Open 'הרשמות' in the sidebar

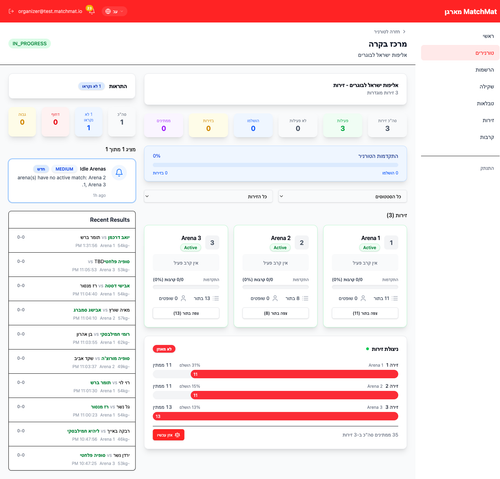point(460,70)
